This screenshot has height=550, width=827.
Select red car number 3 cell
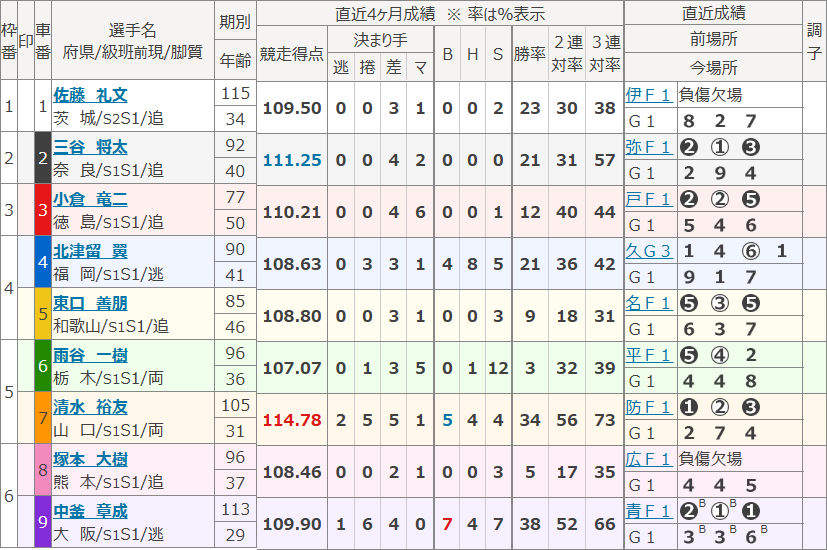pos(43,210)
